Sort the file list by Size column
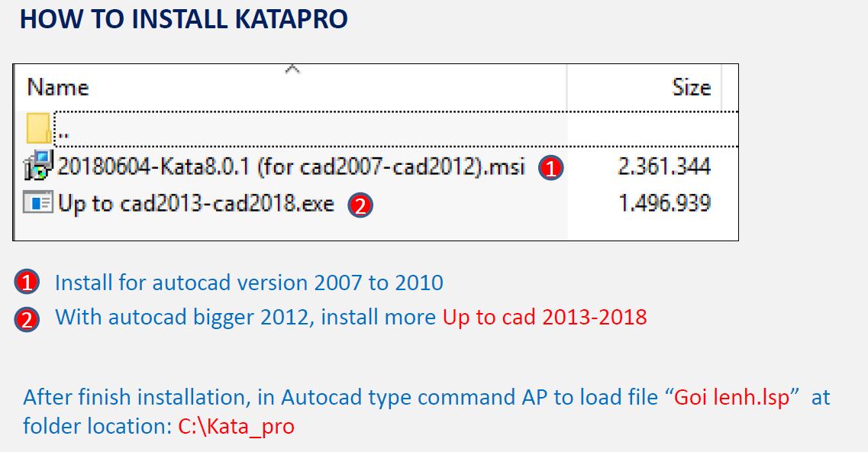This screenshot has width=868, height=452. click(x=691, y=88)
